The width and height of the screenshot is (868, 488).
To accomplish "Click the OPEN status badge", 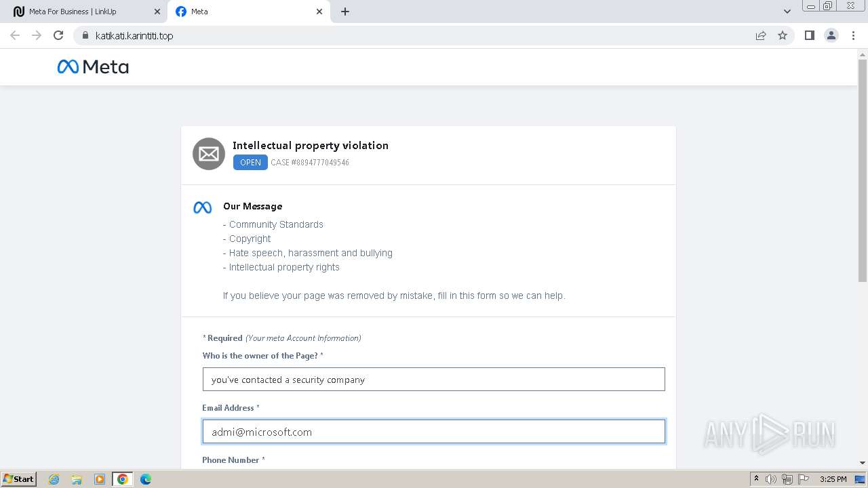I will coord(250,163).
